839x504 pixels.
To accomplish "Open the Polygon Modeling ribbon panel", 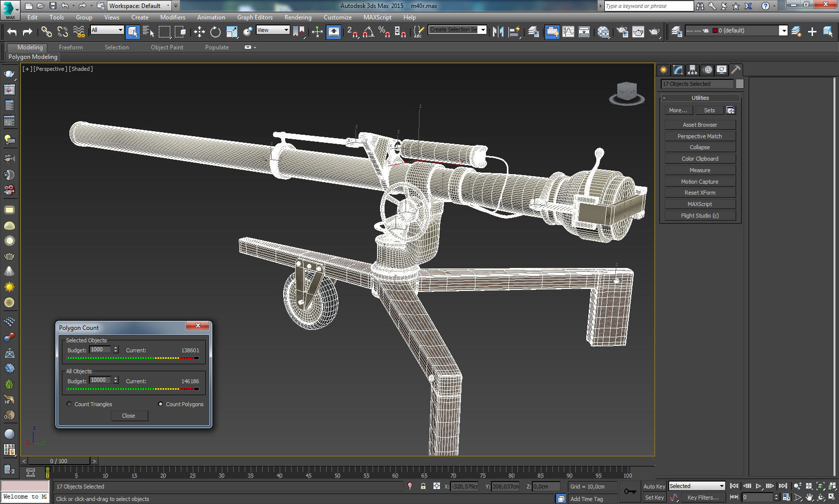I will pos(33,57).
